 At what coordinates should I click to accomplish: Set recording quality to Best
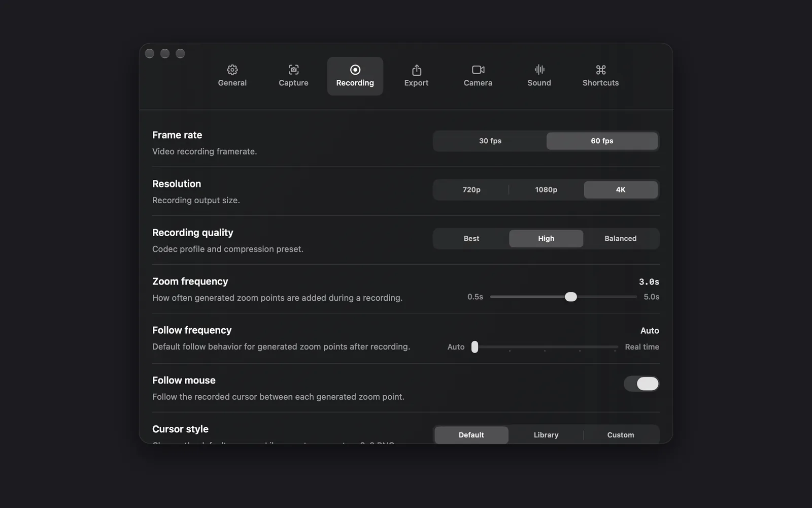pyautogui.click(x=471, y=238)
